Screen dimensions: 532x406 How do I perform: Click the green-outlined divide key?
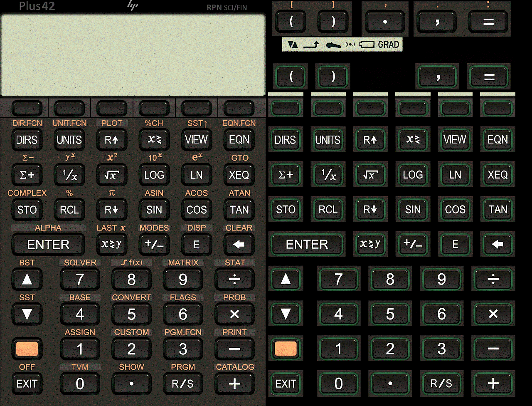pos(493,279)
